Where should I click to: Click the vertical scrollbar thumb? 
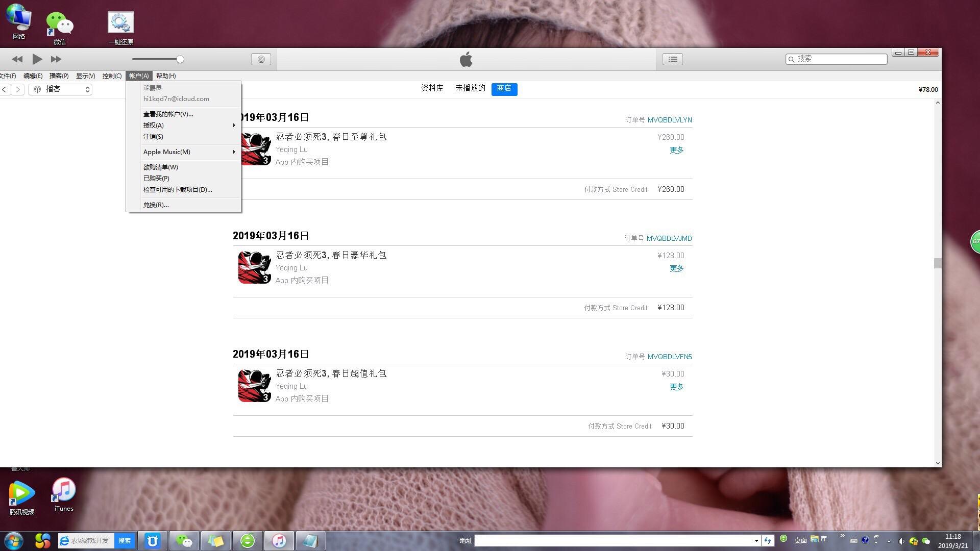937,263
